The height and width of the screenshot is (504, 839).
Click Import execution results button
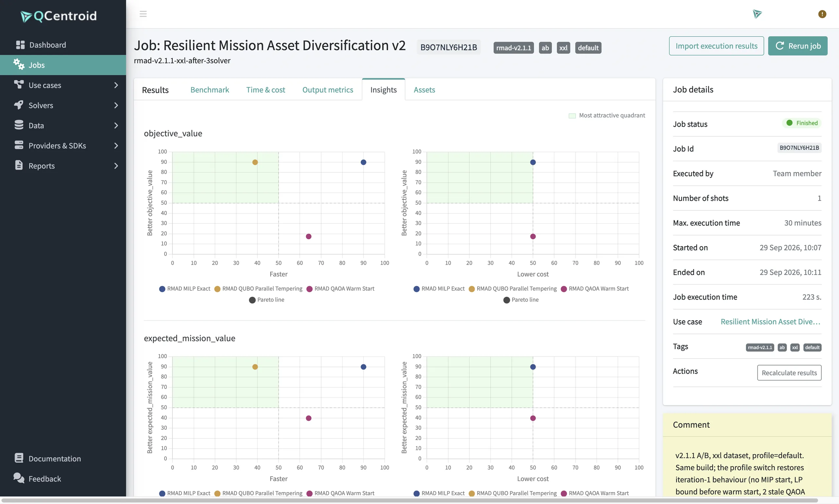tap(716, 46)
